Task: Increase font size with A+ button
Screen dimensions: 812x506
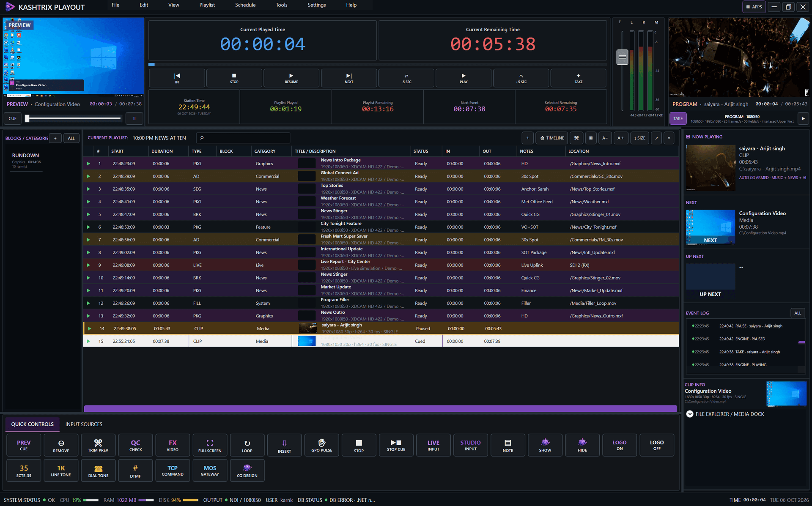Action: coord(620,138)
